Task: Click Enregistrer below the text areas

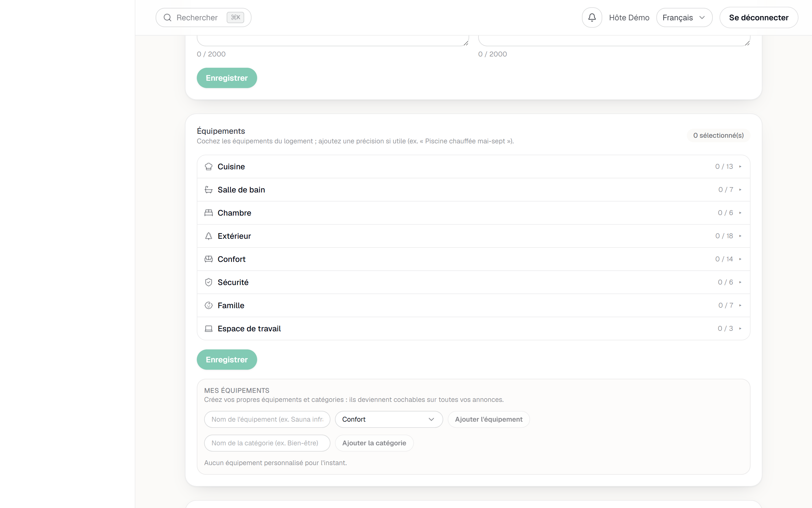Action: pyautogui.click(x=227, y=78)
